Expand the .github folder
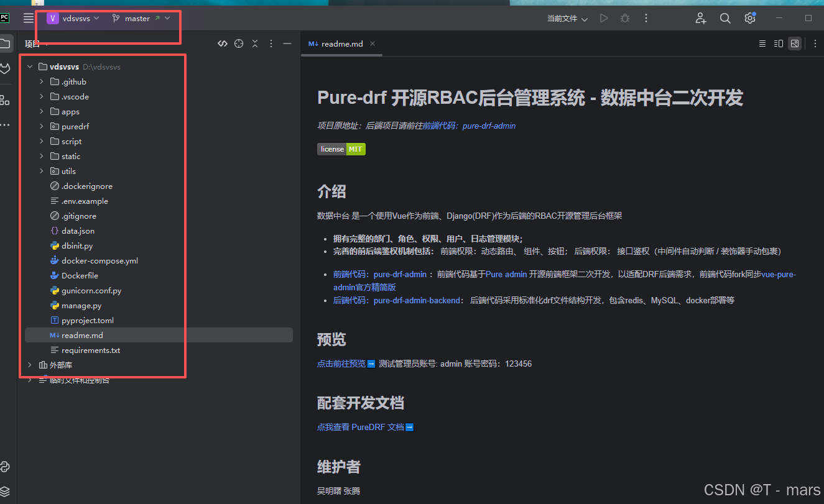The height and width of the screenshot is (504, 824). 42,81
